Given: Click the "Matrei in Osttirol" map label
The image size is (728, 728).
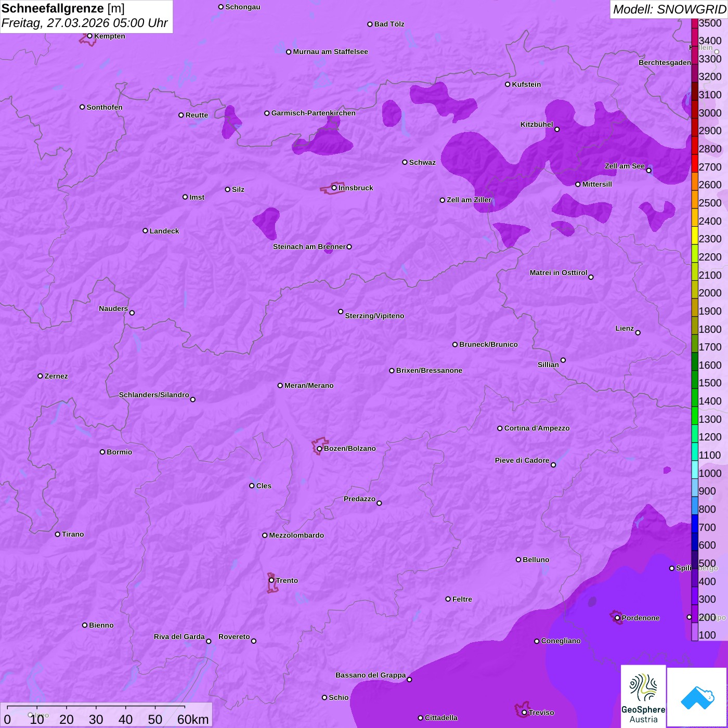Looking at the screenshot, I should [x=558, y=272].
